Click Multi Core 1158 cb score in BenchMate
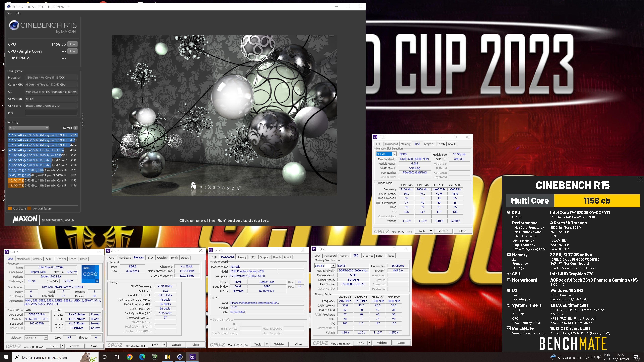Image resolution: width=644 pixels, height=362 pixels. 573,201
